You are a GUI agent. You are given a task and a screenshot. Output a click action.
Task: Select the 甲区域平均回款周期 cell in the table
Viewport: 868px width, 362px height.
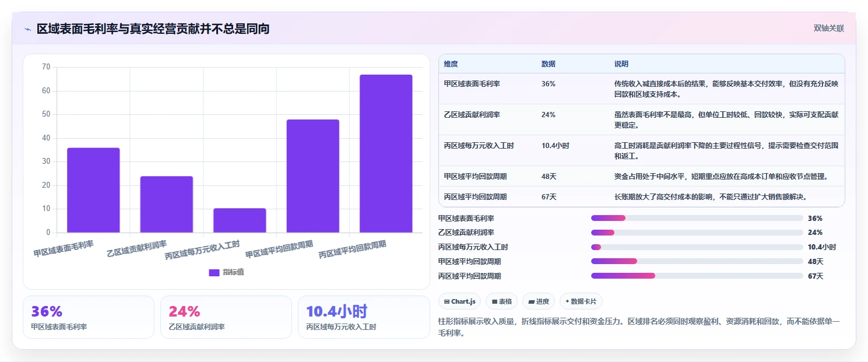tap(475, 176)
